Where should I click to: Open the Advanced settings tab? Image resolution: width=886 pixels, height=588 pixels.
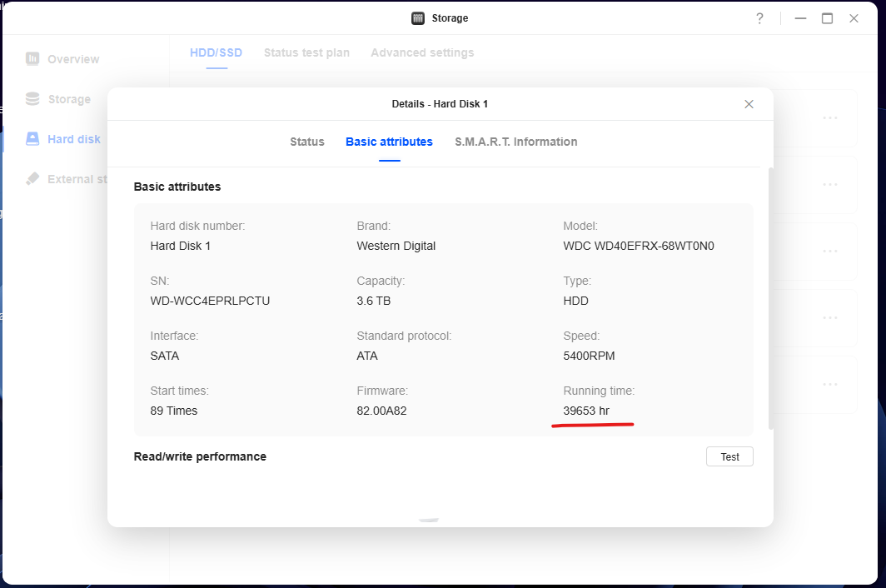[x=423, y=52]
